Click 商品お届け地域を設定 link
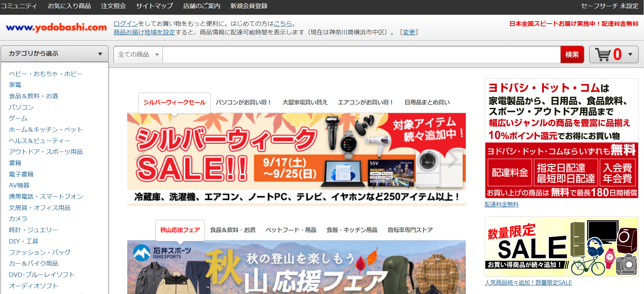Image resolution: width=644 pixels, height=294 pixels. coord(144,32)
